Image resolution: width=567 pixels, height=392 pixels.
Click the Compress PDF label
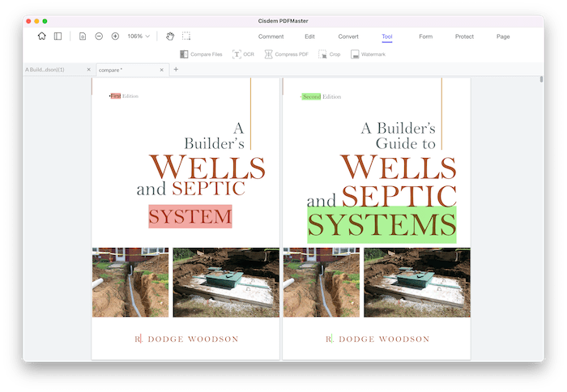pos(292,54)
